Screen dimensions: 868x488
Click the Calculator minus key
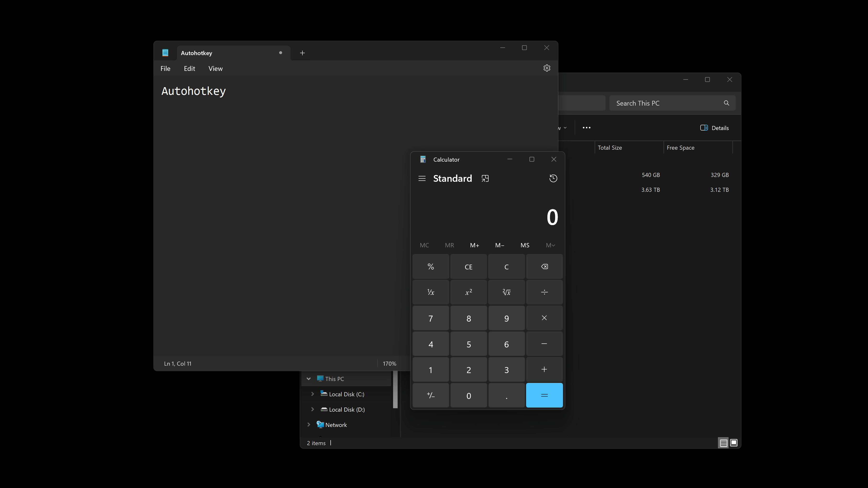(x=544, y=344)
